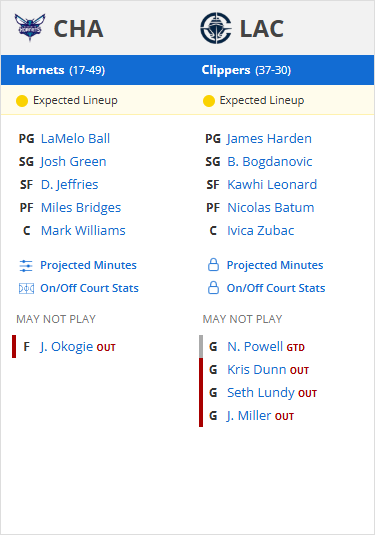Click the sliders icon beside Hornets Projected Minutes
The width and height of the screenshot is (375, 535).
click(26, 265)
